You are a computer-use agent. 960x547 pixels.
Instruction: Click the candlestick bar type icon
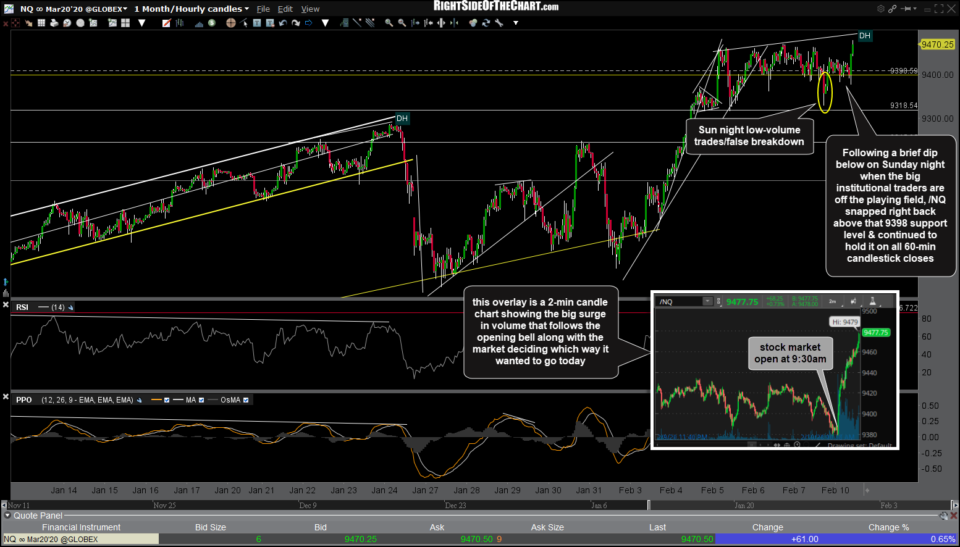click(x=181, y=23)
